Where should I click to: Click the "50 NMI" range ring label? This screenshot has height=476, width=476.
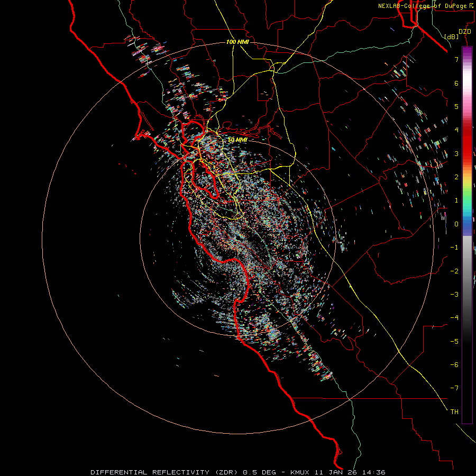[237, 140]
